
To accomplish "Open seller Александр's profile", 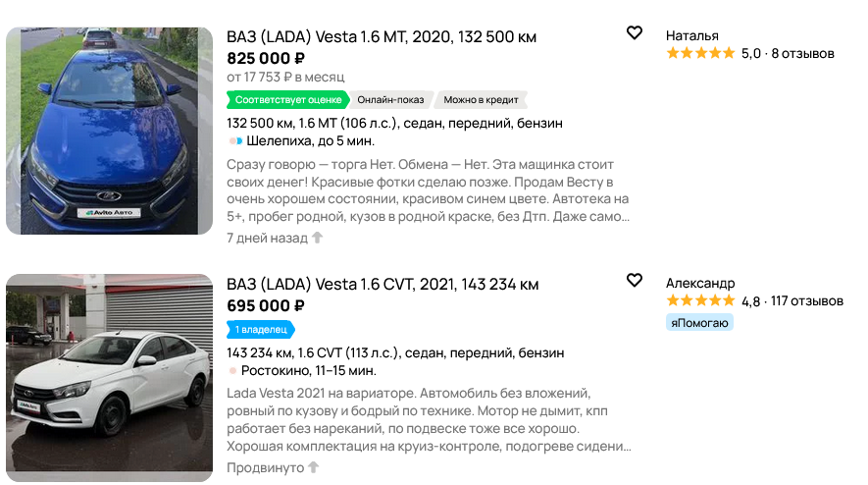I will pyautogui.click(x=699, y=284).
